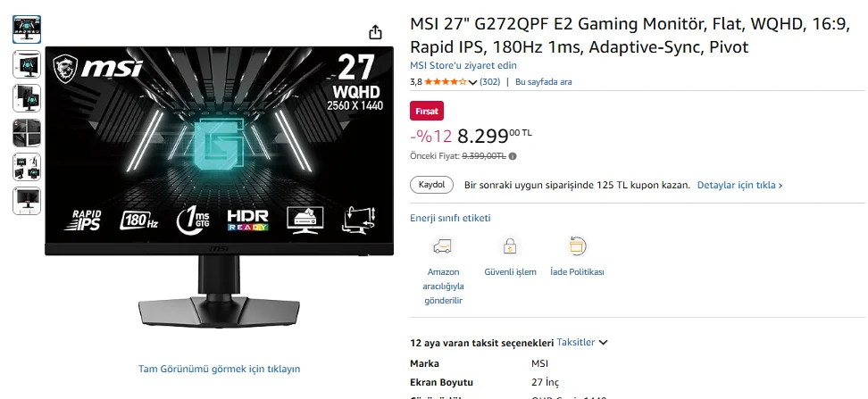The height and width of the screenshot is (399, 868).
Task: Select the third thumbnail showing rotated monitor
Action: (x=27, y=98)
